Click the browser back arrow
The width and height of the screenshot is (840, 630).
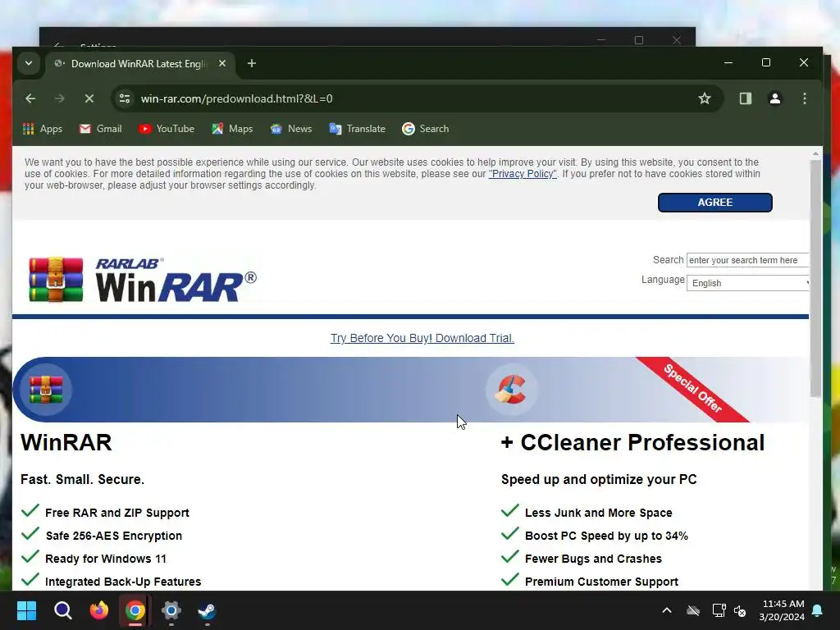tap(30, 98)
